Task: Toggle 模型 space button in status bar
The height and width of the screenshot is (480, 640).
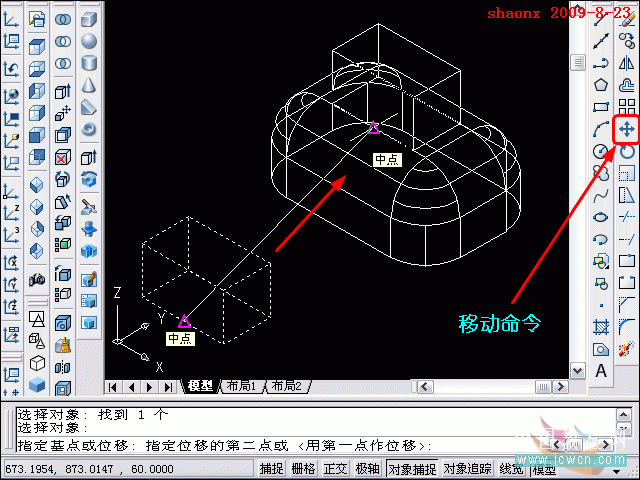Action: point(544,469)
